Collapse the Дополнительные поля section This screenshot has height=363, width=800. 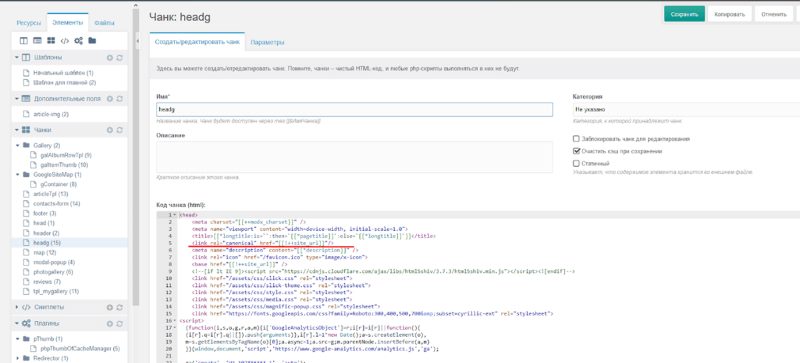tap(17, 99)
